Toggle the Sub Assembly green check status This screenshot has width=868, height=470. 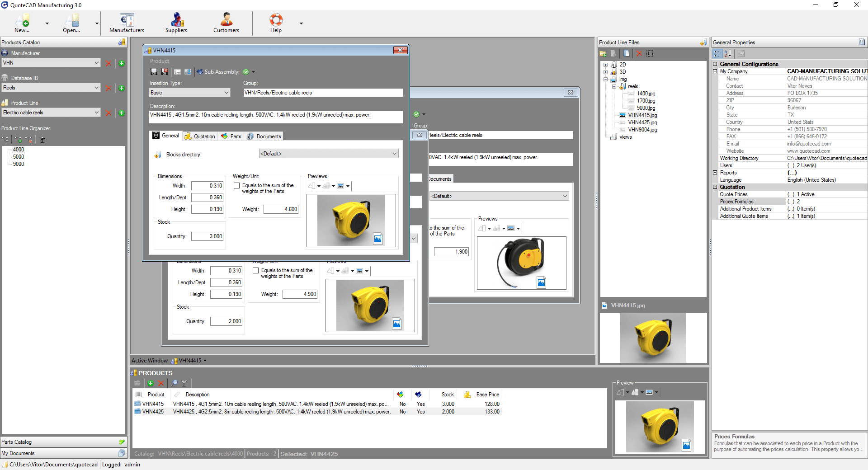point(246,72)
